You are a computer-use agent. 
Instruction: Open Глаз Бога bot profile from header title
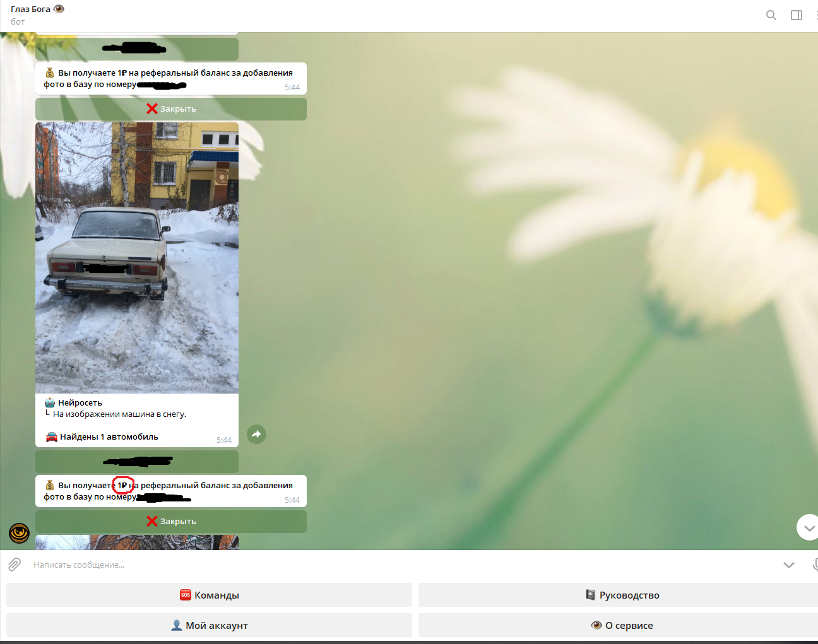tap(31, 9)
